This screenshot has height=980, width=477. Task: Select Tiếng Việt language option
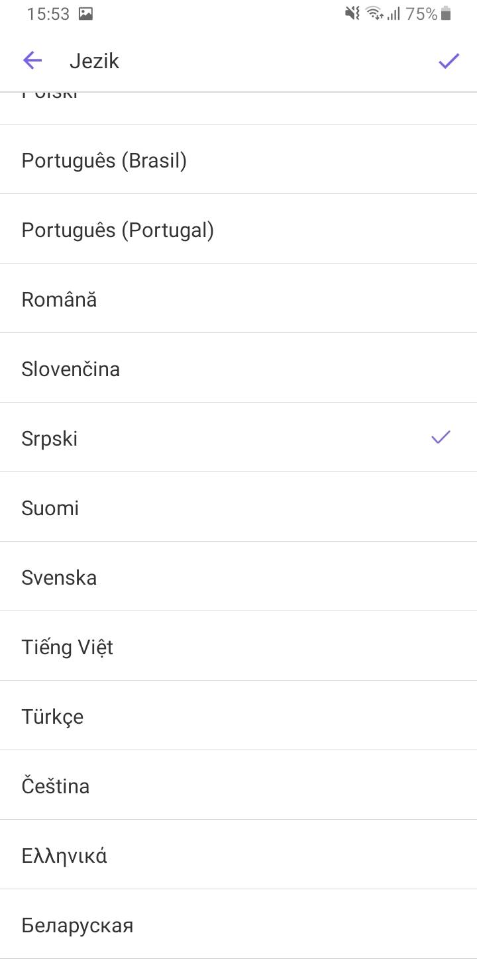[68, 647]
